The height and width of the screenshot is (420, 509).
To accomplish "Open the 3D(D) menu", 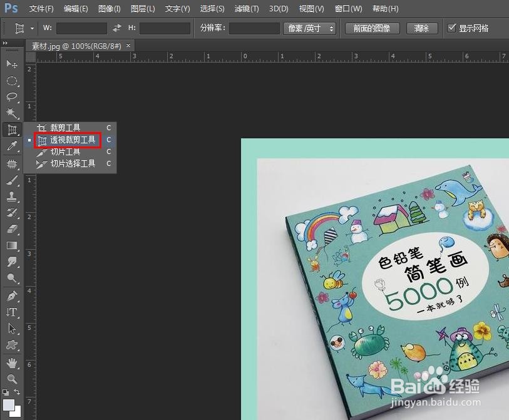I will click(279, 9).
